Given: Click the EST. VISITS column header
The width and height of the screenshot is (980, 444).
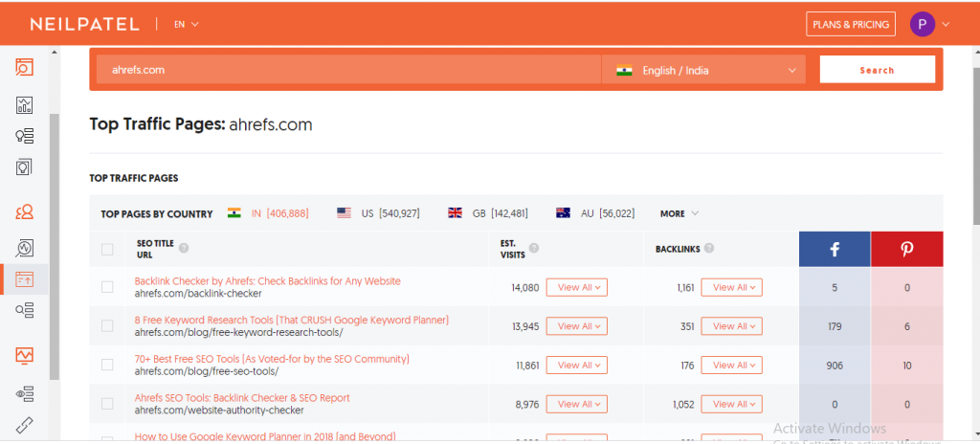Looking at the screenshot, I should pyautogui.click(x=513, y=249).
